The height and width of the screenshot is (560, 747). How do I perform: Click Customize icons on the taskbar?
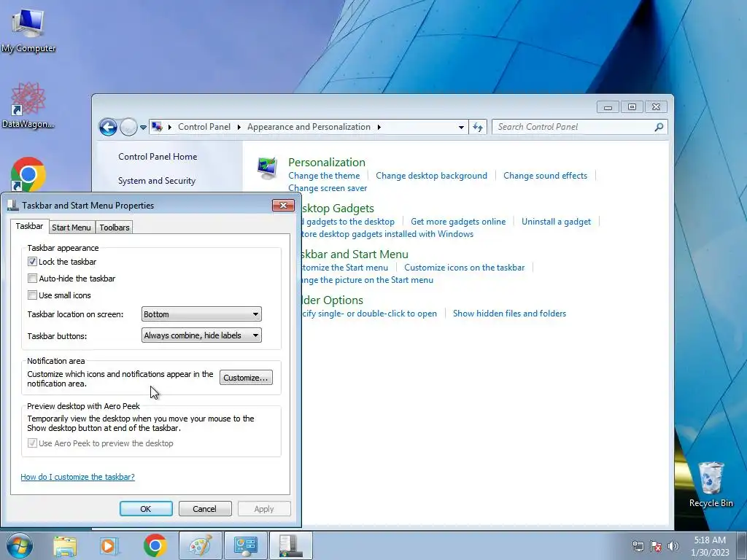[x=465, y=267]
